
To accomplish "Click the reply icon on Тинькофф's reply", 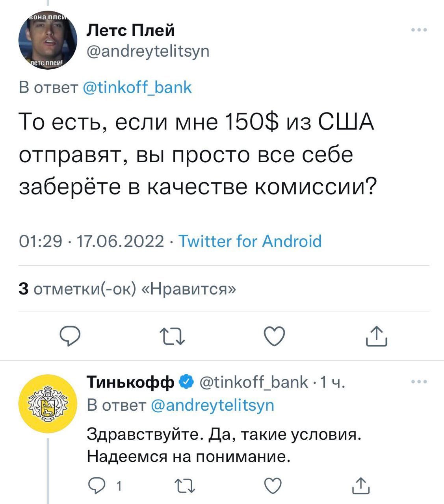I will point(97,486).
